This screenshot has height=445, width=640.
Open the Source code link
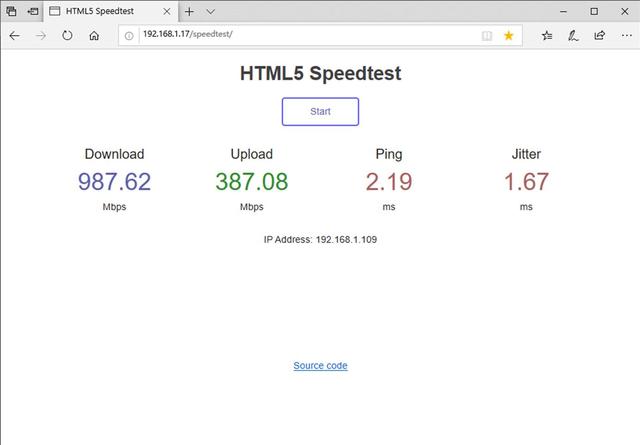tap(320, 366)
